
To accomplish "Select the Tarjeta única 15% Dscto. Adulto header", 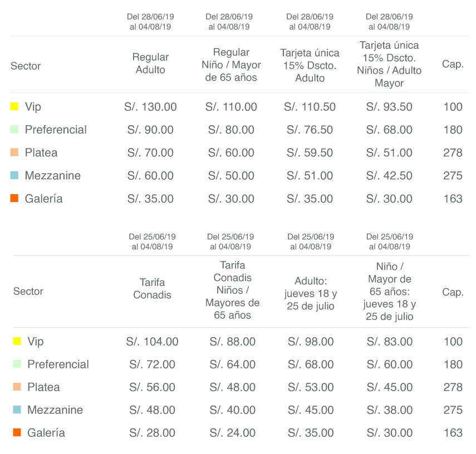I will tap(310, 65).
